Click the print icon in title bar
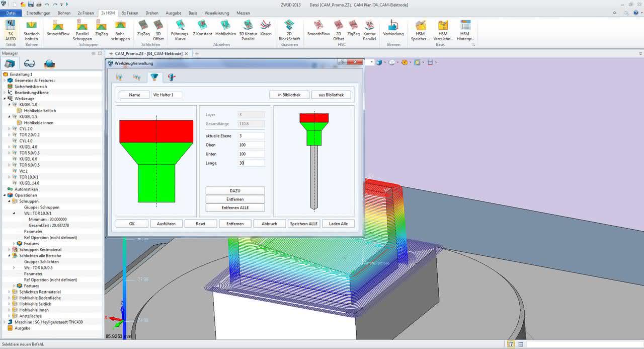 pyautogui.click(x=39, y=4)
